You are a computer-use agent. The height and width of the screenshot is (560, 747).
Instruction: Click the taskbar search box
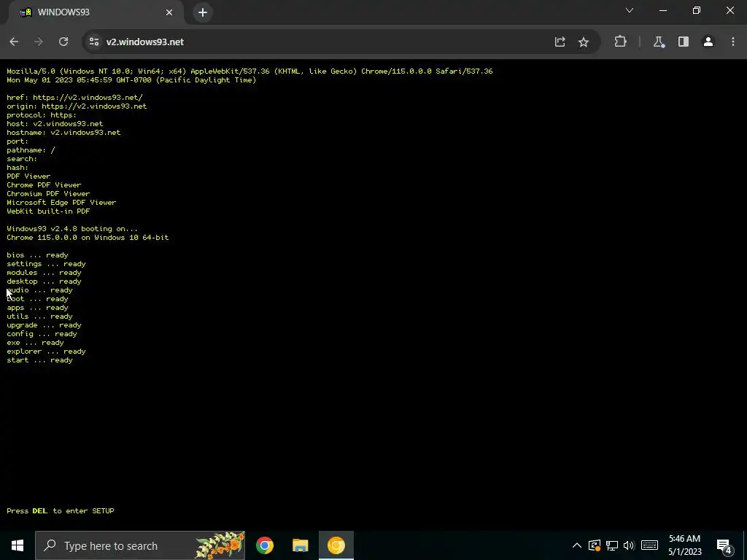pyautogui.click(x=140, y=545)
